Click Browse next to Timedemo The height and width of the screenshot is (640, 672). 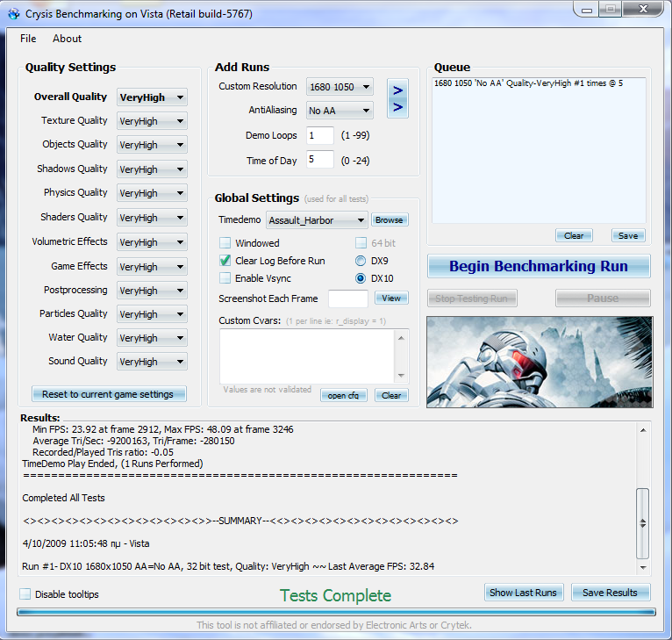coord(390,220)
